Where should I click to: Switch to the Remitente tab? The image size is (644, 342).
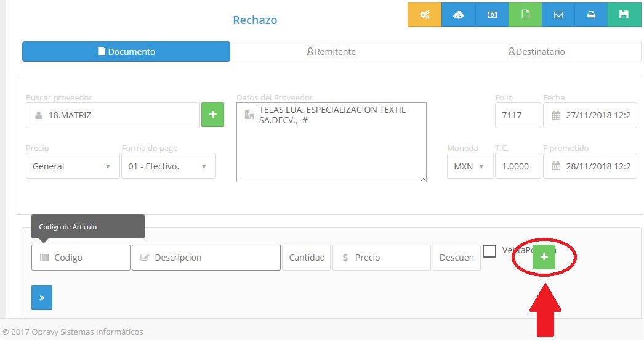[331, 52]
